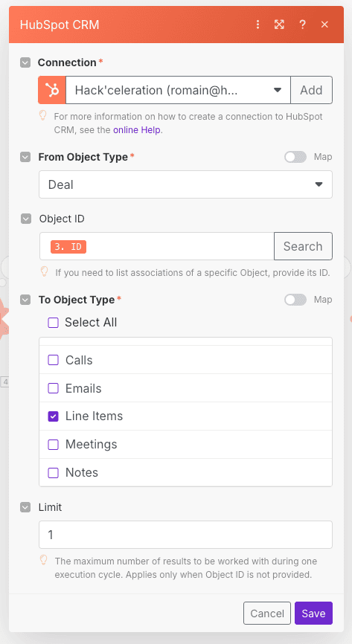Expand the HubSpot CRM dialog to fullscreen
The width and height of the screenshot is (352, 644).
point(279,25)
